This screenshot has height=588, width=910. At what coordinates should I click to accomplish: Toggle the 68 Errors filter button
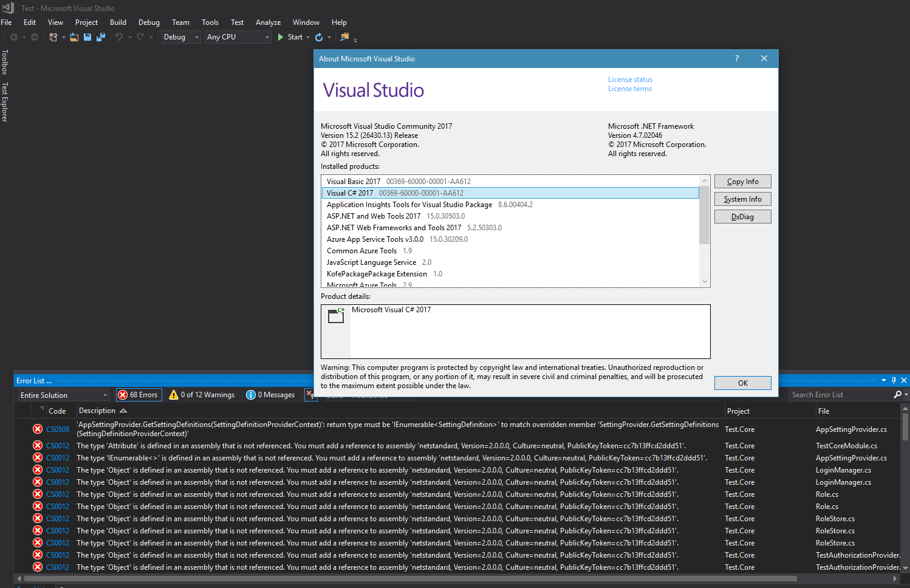coord(139,394)
